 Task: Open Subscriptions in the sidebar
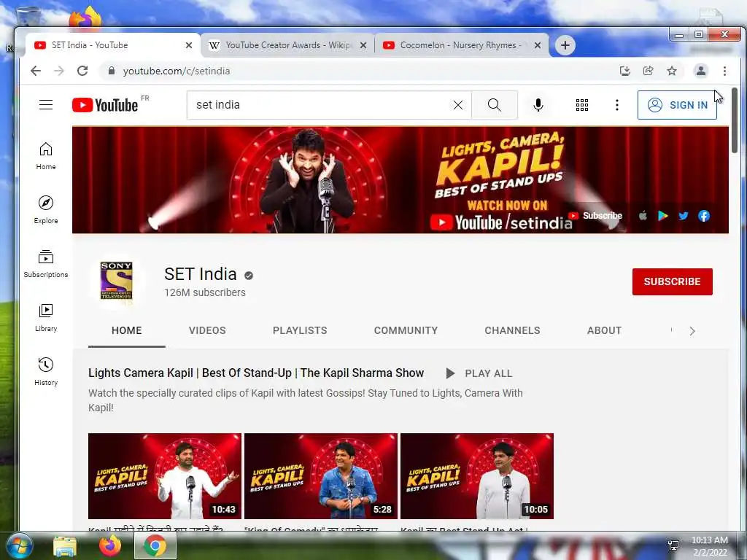[46, 264]
